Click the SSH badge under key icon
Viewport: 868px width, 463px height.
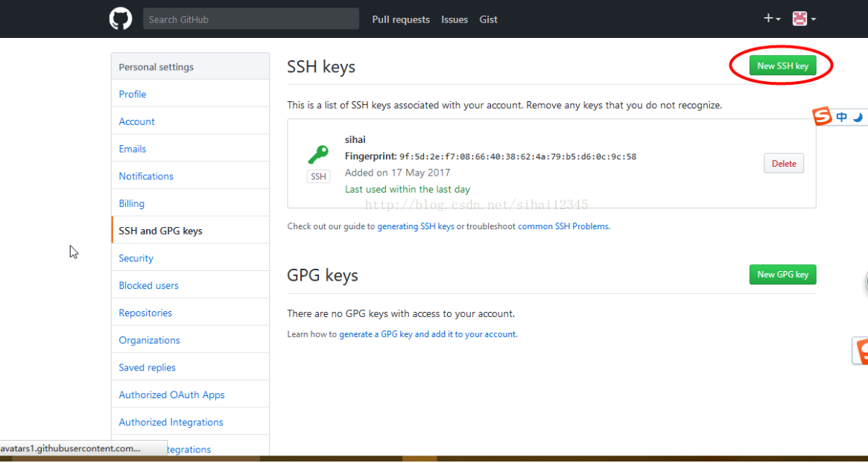tap(318, 177)
